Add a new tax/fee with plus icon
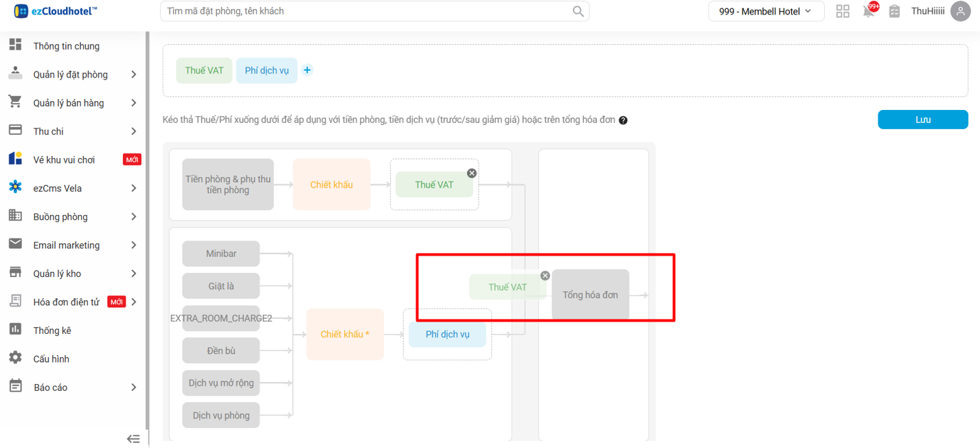This screenshot has height=448, width=980. [307, 70]
